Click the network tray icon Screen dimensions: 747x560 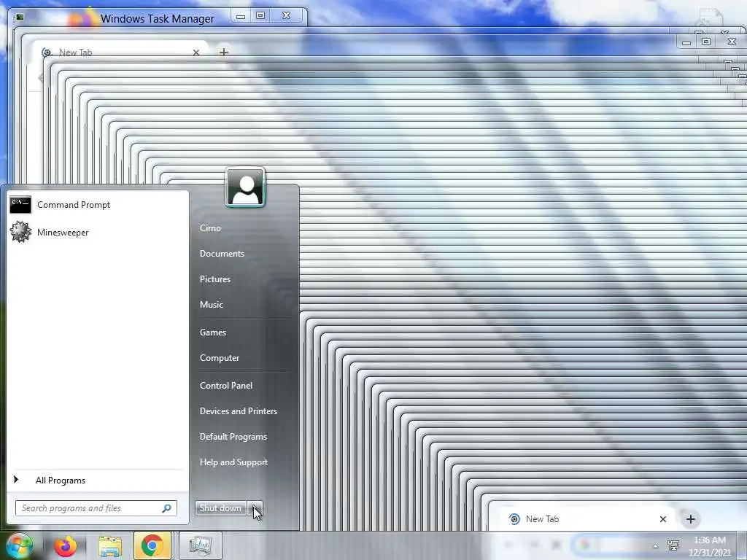(673, 545)
